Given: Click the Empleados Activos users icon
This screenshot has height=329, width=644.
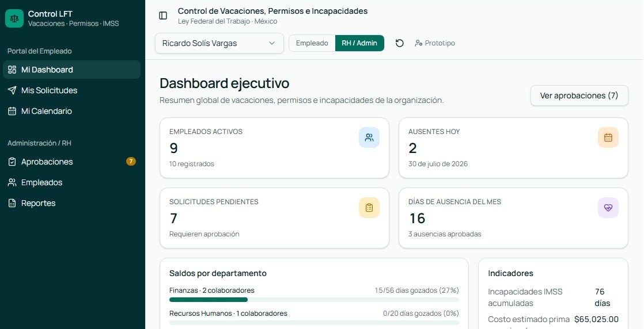Looking at the screenshot, I should tap(369, 137).
